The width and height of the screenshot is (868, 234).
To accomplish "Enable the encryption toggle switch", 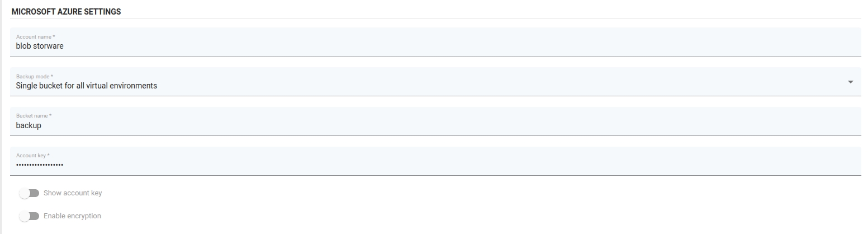I will point(29,216).
